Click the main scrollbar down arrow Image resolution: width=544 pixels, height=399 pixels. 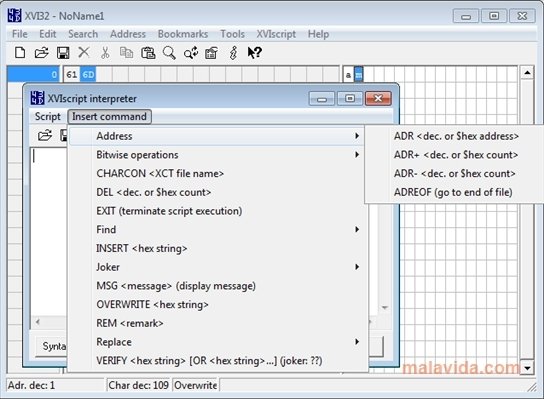[x=527, y=368]
